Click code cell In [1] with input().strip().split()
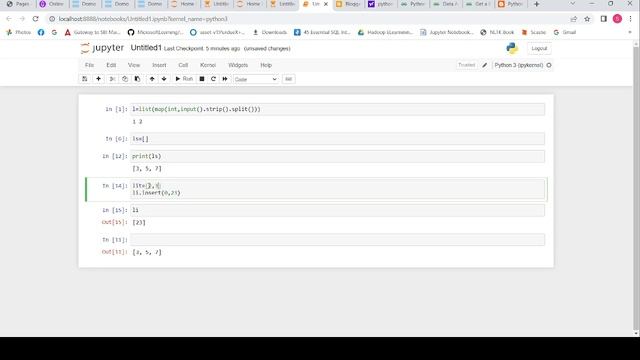Screen dimensions: 640x360 coord(338,109)
